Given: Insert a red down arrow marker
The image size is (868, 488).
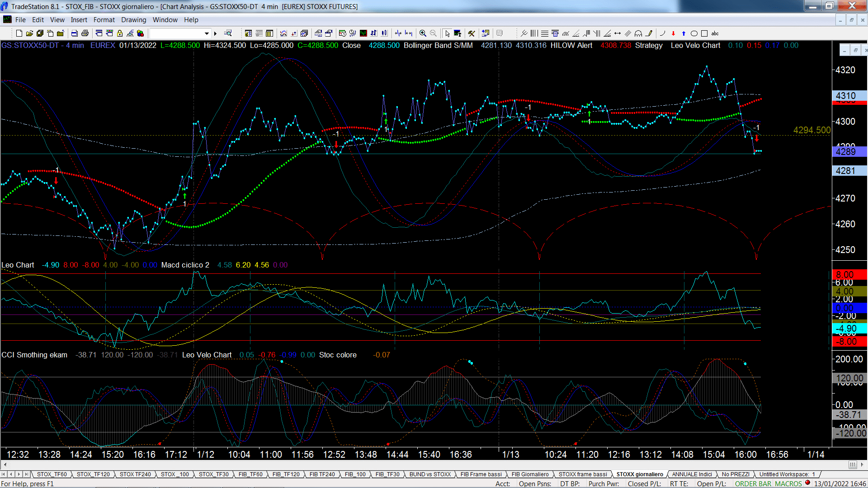Looking at the screenshot, I should (x=673, y=33).
